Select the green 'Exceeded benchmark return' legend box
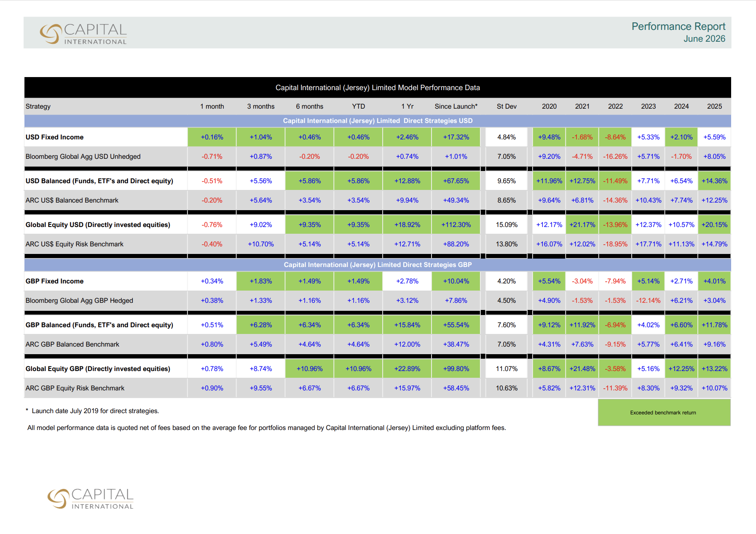Image resolution: width=756 pixels, height=534 pixels. point(664,413)
